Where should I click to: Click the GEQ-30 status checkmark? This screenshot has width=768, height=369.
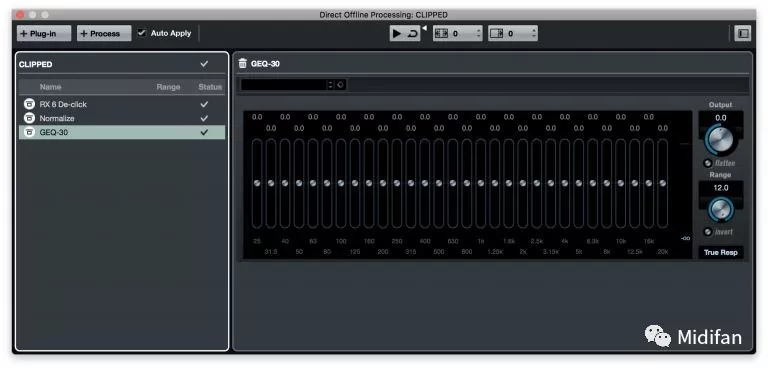coord(204,132)
